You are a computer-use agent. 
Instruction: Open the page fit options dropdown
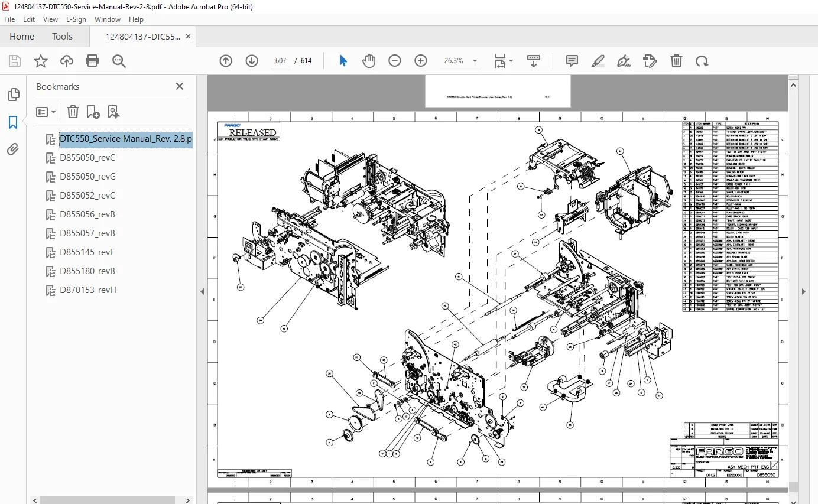pos(504,61)
